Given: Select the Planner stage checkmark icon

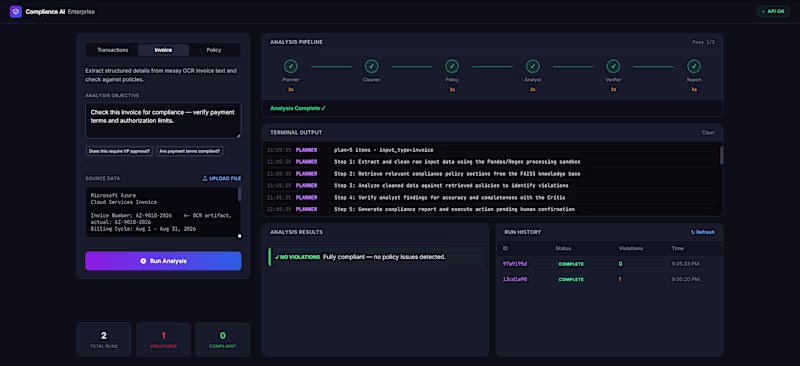Looking at the screenshot, I should coord(291,66).
